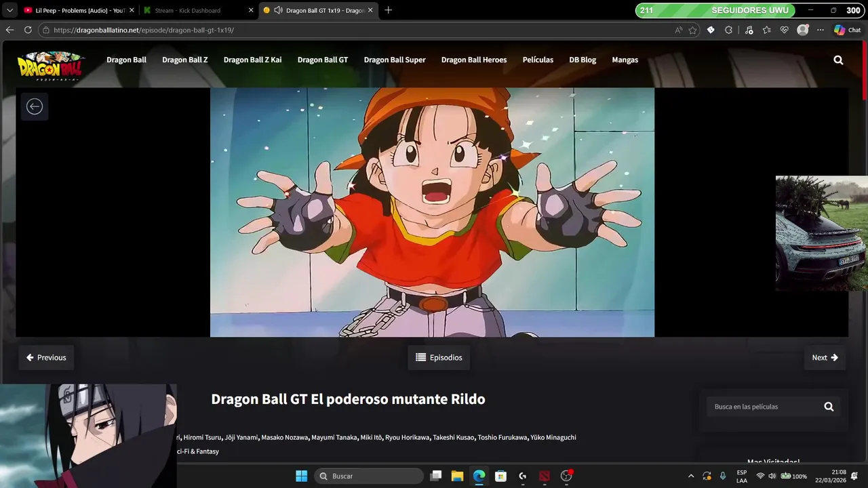
Task: Open the Dragon Ball Super menu item
Action: point(395,60)
